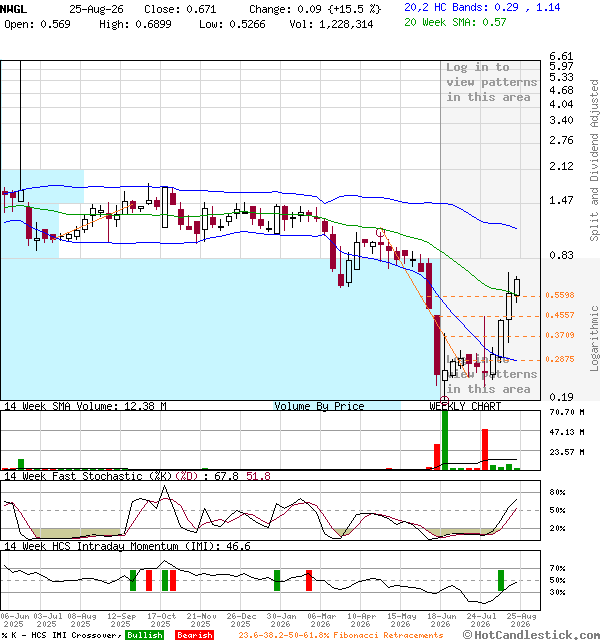Click the 14 Week SMA Volume label
The height and width of the screenshot is (640, 600).
(x=85, y=406)
